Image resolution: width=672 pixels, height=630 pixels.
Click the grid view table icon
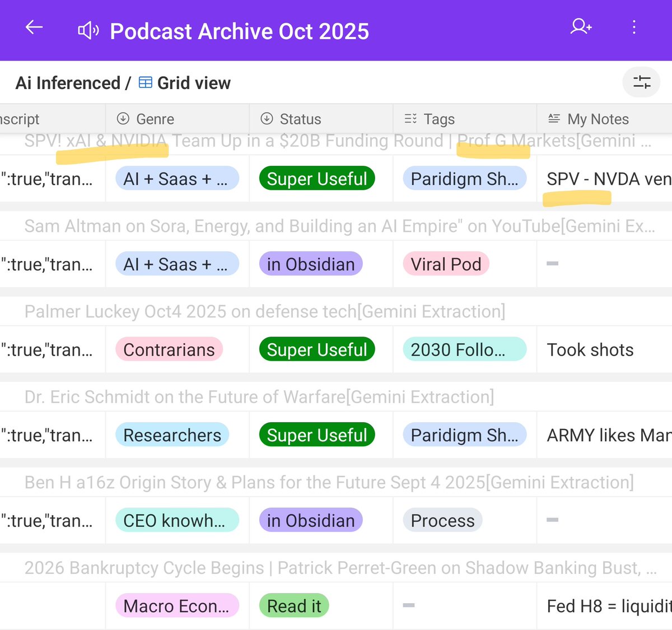click(x=146, y=82)
